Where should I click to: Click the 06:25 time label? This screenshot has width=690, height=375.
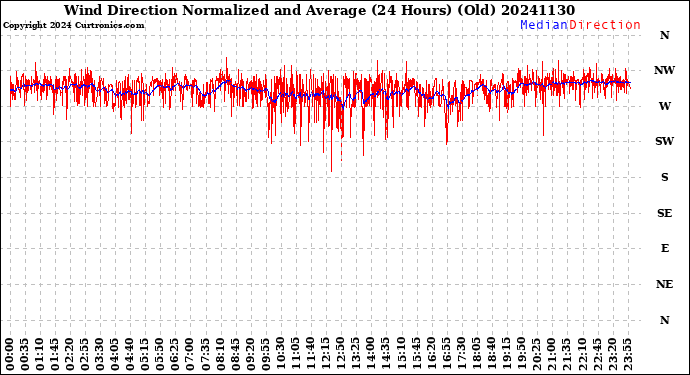click(175, 354)
